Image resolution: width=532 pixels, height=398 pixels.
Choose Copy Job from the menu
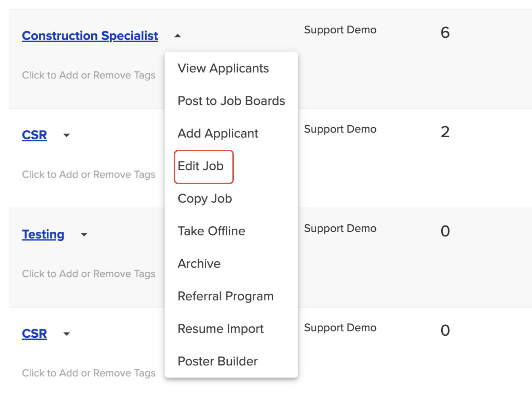click(x=205, y=199)
